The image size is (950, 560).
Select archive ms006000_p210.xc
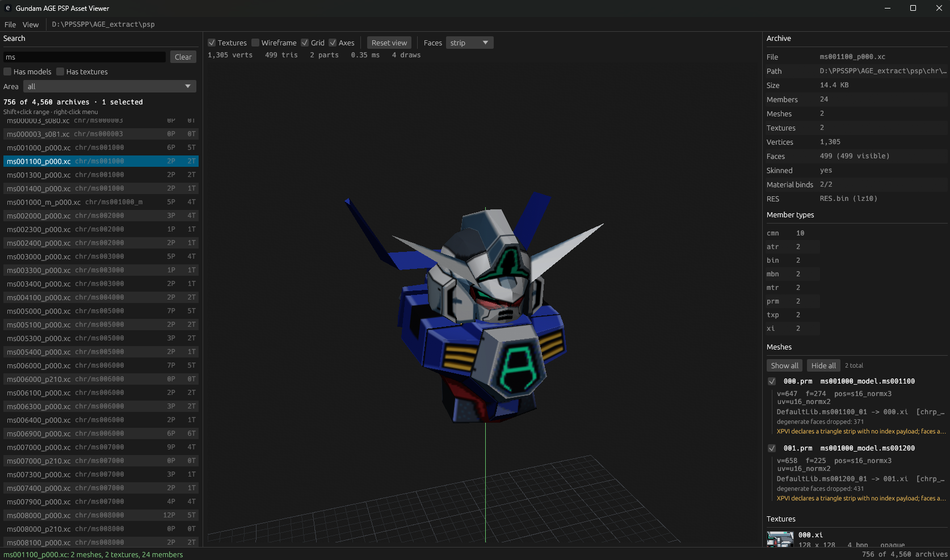pos(101,379)
